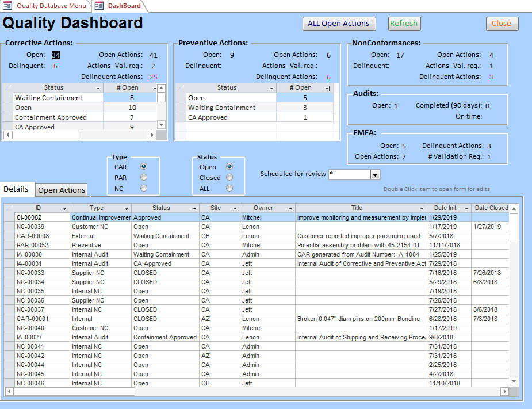Click the CI-00082 ID cell
The height and width of the screenshot is (409, 532).
point(42,217)
